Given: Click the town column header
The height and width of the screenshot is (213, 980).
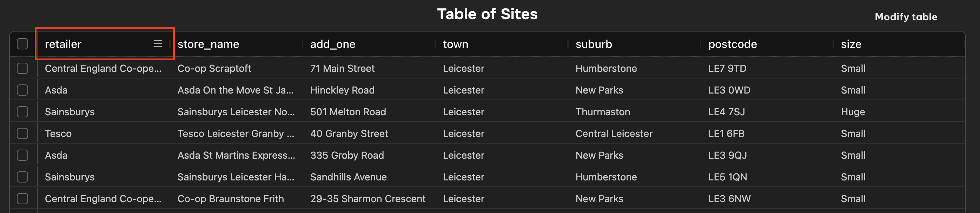Looking at the screenshot, I should [455, 44].
